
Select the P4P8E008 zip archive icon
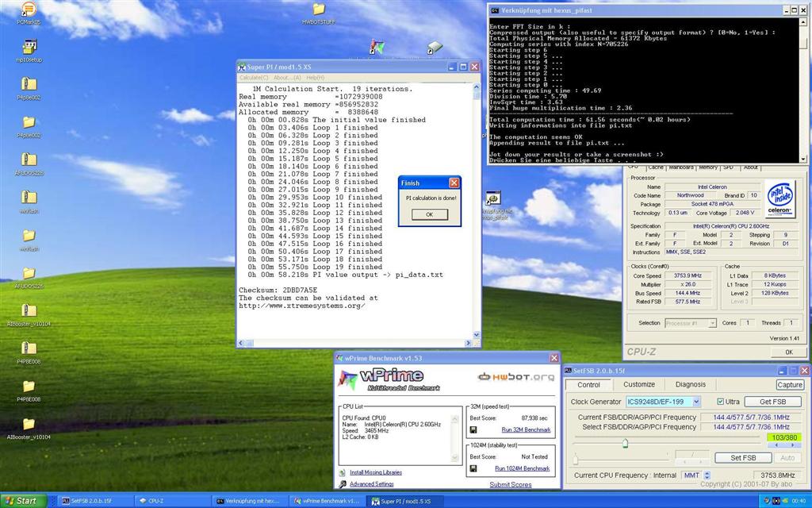pyautogui.click(x=29, y=349)
